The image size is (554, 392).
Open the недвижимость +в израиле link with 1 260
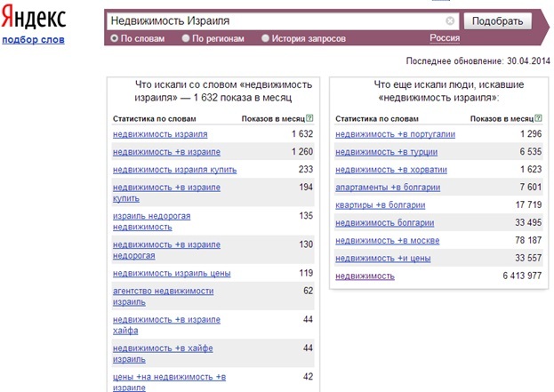[x=166, y=152]
